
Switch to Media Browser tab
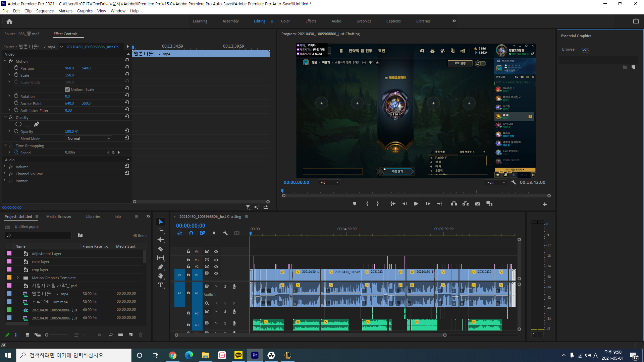59,217
